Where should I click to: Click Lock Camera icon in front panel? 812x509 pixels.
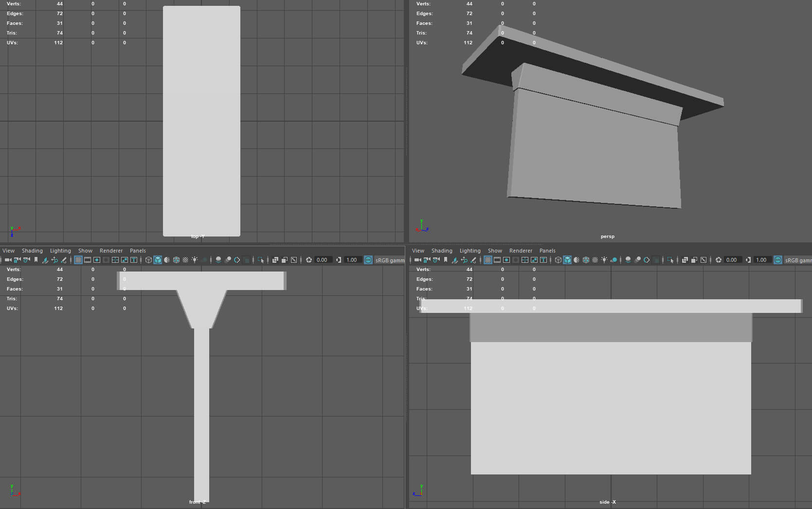[x=17, y=260]
